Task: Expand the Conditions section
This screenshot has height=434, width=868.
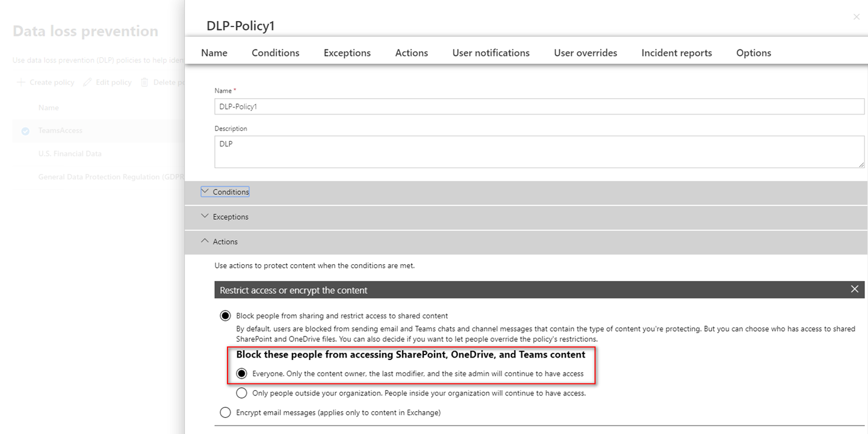Action: [x=231, y=192]
